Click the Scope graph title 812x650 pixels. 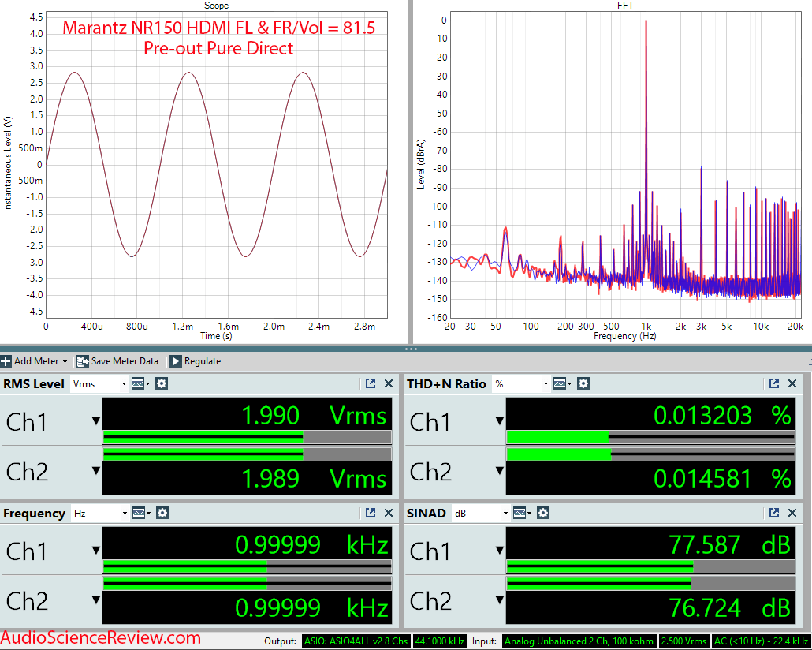pos(217,6)
